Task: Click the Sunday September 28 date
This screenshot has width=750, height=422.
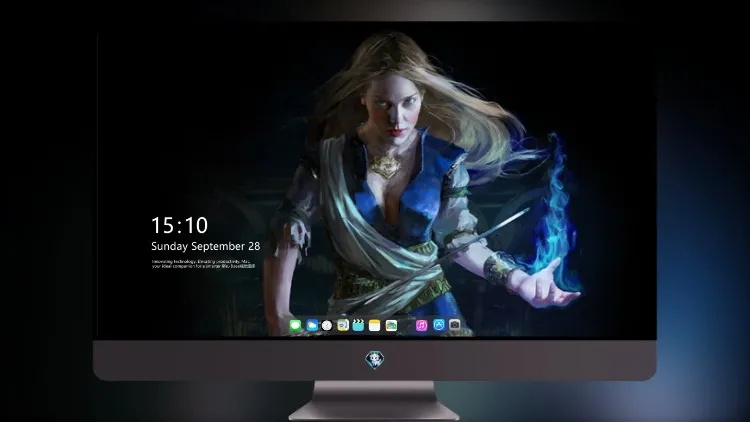Action: pyautogui.click(x=206, y=246)
